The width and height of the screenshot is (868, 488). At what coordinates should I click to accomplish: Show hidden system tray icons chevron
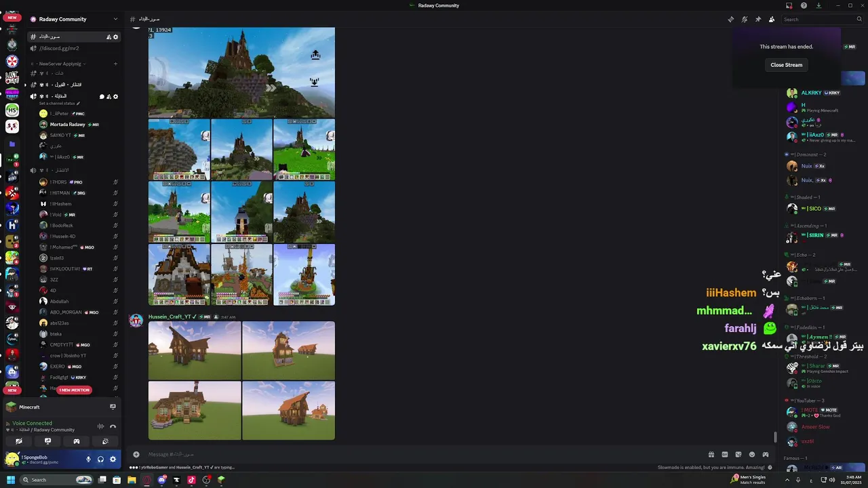click(x=787, y=480)
